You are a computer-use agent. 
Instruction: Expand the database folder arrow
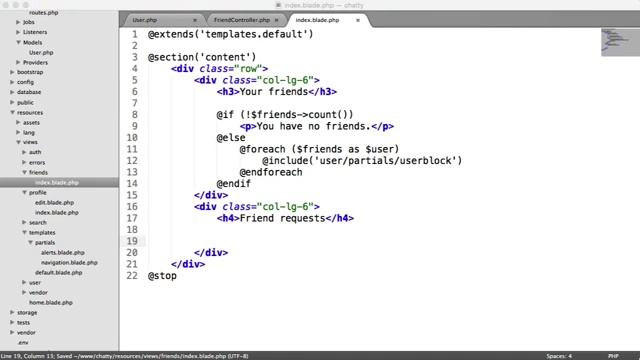point(12,92)
